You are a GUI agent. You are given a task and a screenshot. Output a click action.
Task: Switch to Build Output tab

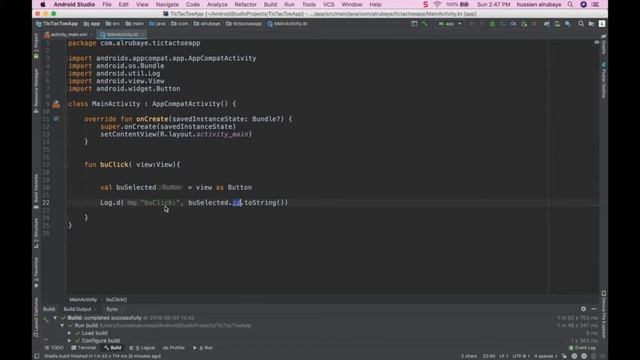78,309
